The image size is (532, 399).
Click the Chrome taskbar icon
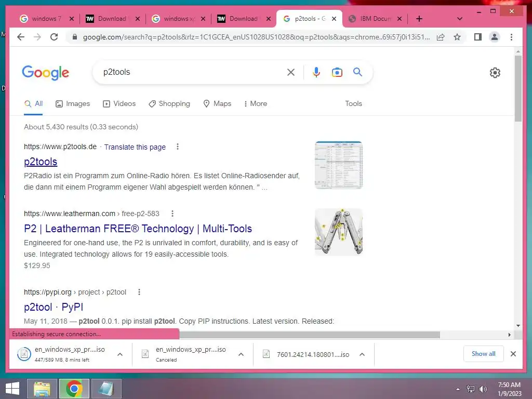74,389
